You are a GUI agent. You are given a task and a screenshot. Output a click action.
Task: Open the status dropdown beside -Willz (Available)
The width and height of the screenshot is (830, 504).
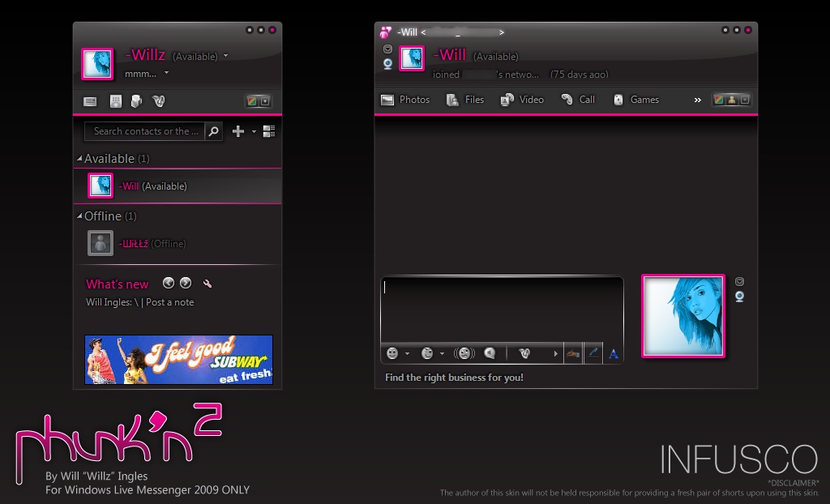[x=226, y=56]
